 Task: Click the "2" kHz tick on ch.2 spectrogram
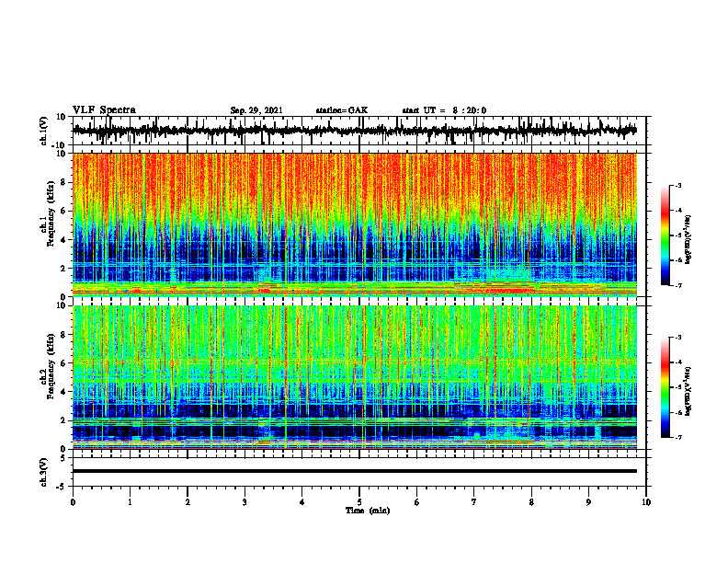tap(63, 420)
